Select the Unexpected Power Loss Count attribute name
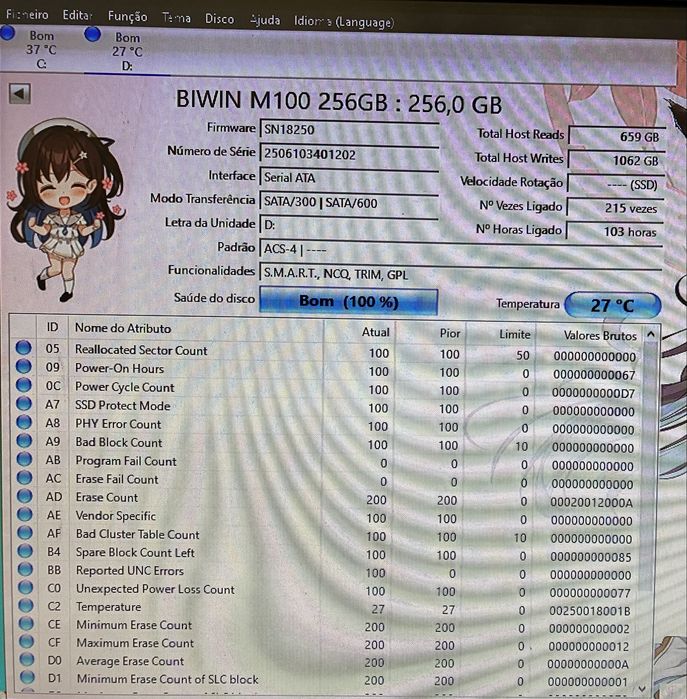Screen dimensions: 687x699 click(x=155, y=589)
